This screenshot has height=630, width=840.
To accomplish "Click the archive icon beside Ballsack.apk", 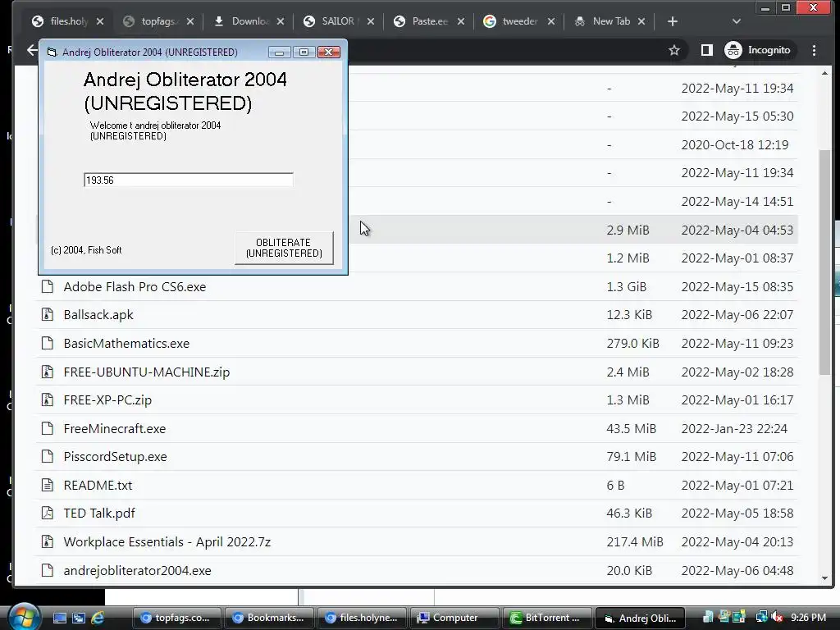I will (48, 315).
